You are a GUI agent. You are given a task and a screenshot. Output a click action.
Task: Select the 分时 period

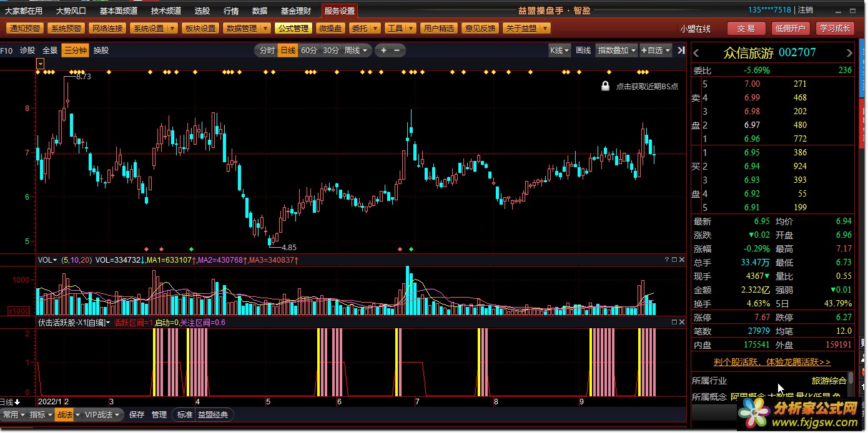pos(267,51)
